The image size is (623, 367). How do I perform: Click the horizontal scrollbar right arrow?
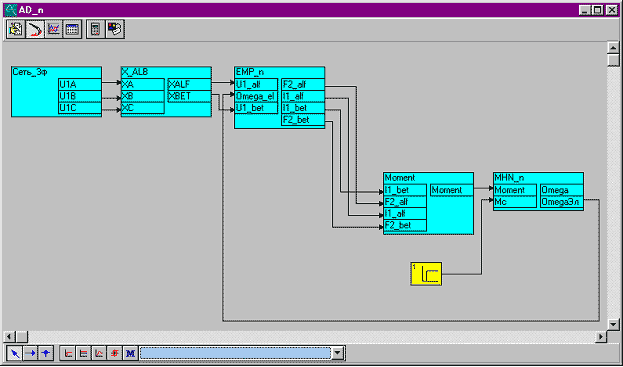click(601, 336)
